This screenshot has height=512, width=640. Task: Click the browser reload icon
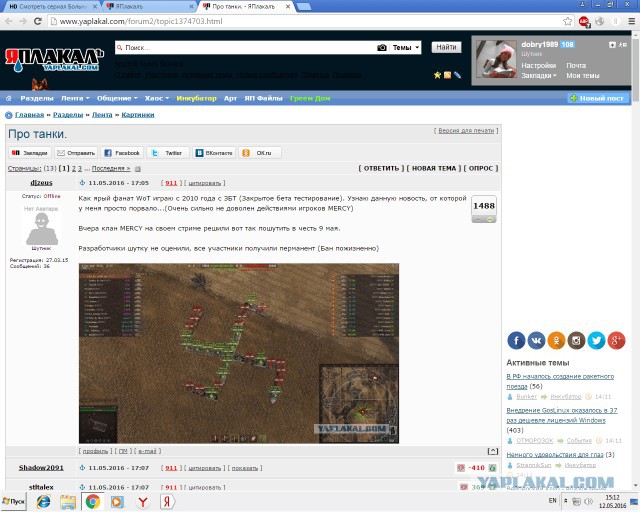(38, 21)
